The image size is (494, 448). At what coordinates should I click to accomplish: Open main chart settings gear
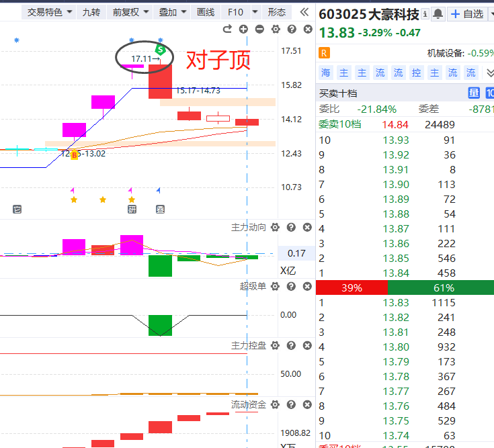(x=276, y=30)
